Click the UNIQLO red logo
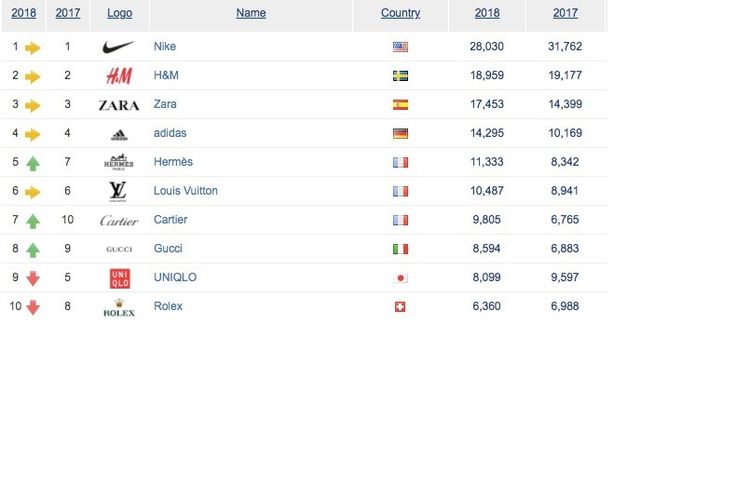This screenshot has height=500, width=750. [119, 278]
